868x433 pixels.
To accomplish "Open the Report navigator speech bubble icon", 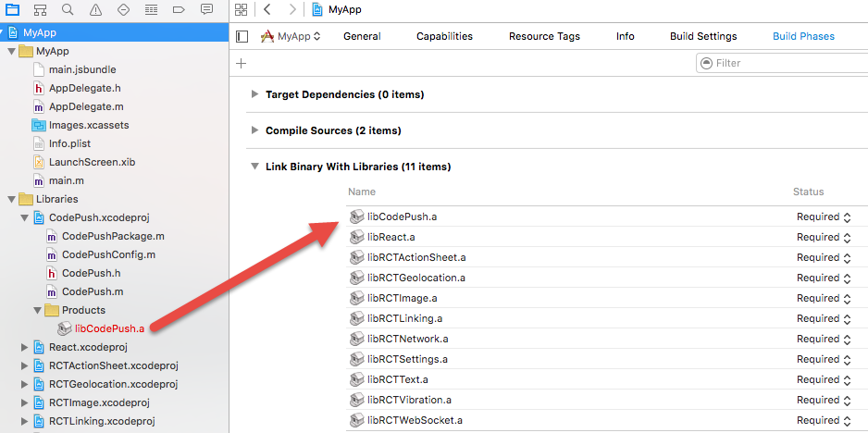I will pyautogui.click(x=206, y=9).
